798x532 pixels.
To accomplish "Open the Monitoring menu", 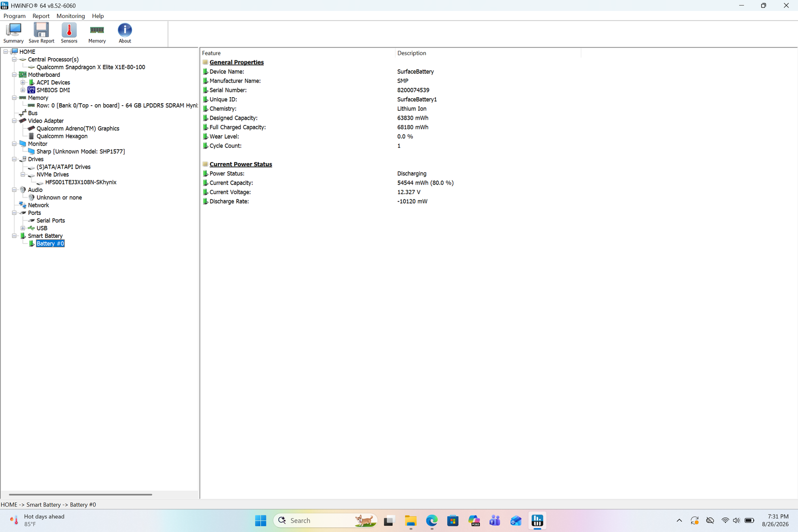I will click(x=71, y=16).
